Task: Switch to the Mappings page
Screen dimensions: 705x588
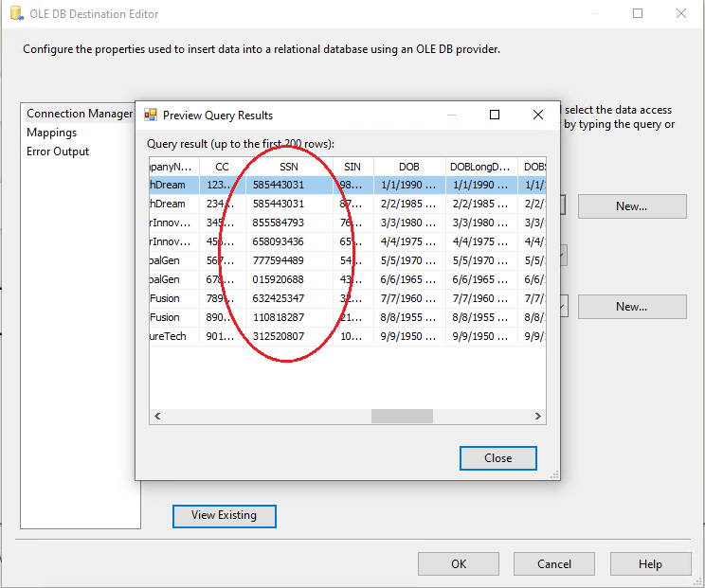Action: pos(52,133)
